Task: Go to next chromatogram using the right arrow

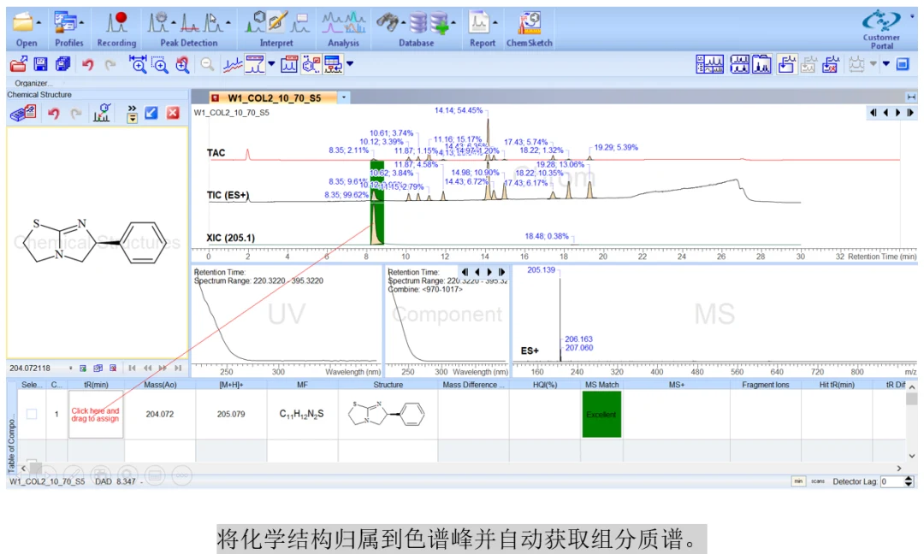Action: point(898,113)
